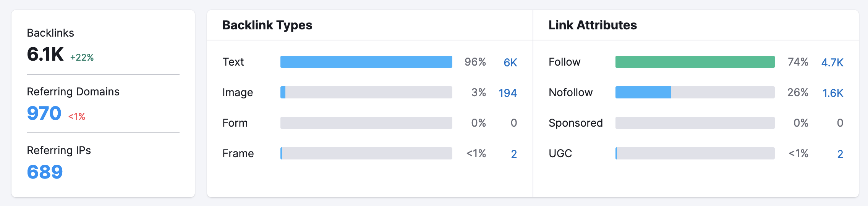Click the Frame backlinks bar
Screen dimensions: 868x206
tap(366, 153)
